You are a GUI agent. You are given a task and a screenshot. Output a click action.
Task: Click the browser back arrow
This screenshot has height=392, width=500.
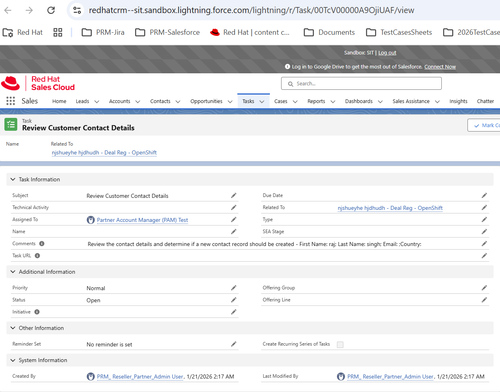tap(8, 10)
